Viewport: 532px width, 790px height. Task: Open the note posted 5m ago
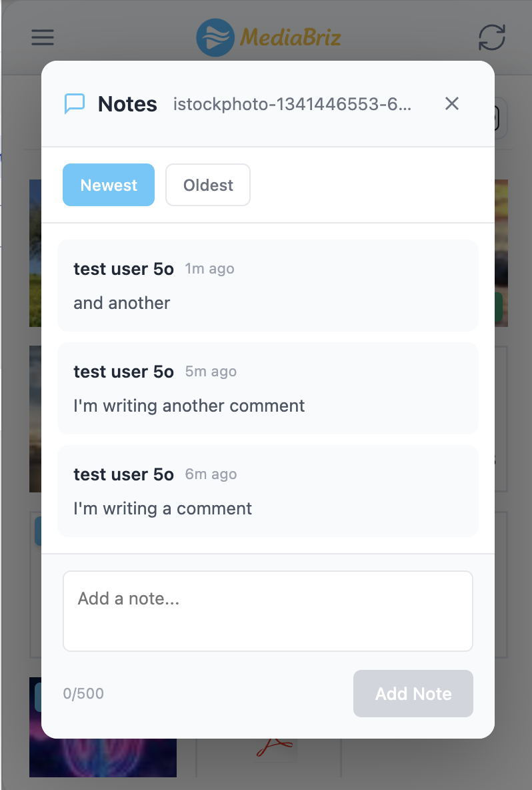pyautogui.click(x=267, y=388)
